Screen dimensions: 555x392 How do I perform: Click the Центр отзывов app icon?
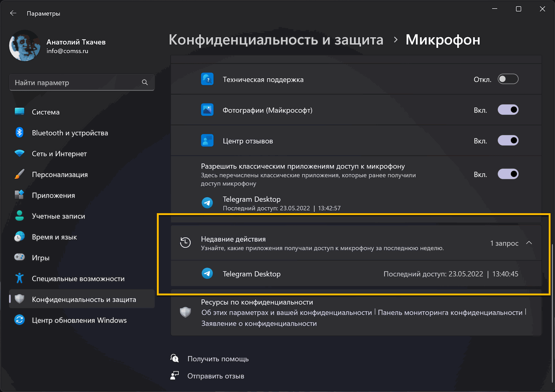coord(207,141)
